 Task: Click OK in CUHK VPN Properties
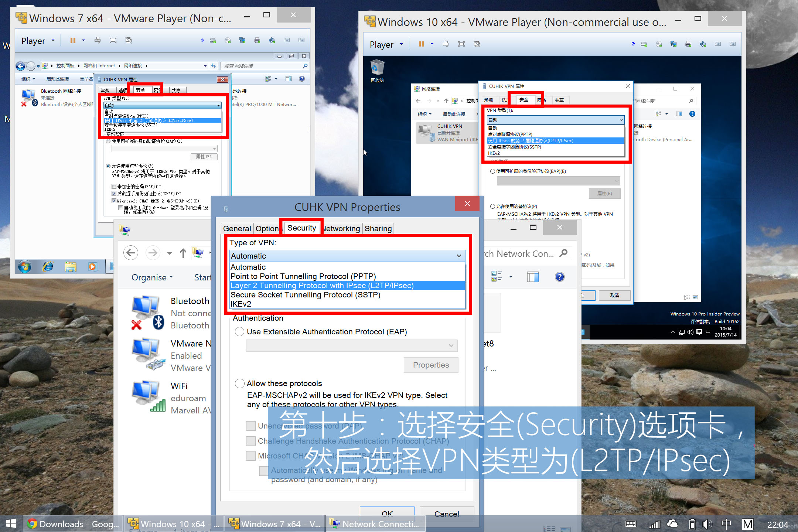pos(387,514)
